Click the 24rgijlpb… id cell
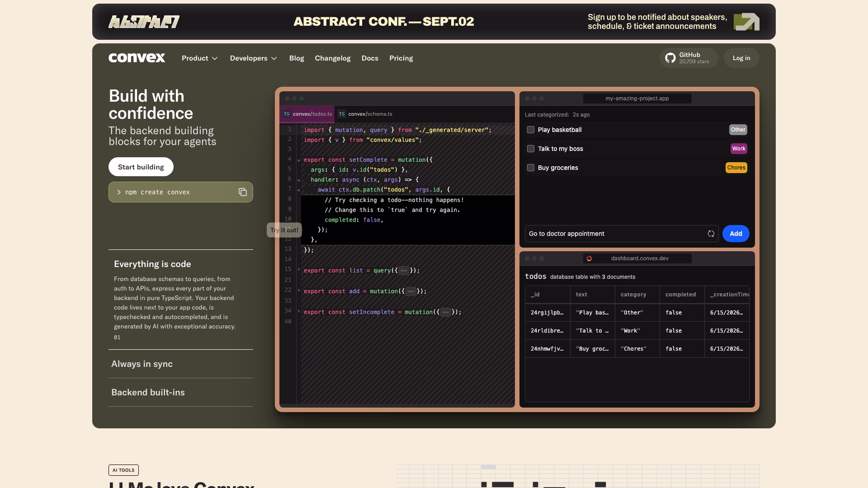The height and width of the screenshot is (488, 868). pos(547,313)
